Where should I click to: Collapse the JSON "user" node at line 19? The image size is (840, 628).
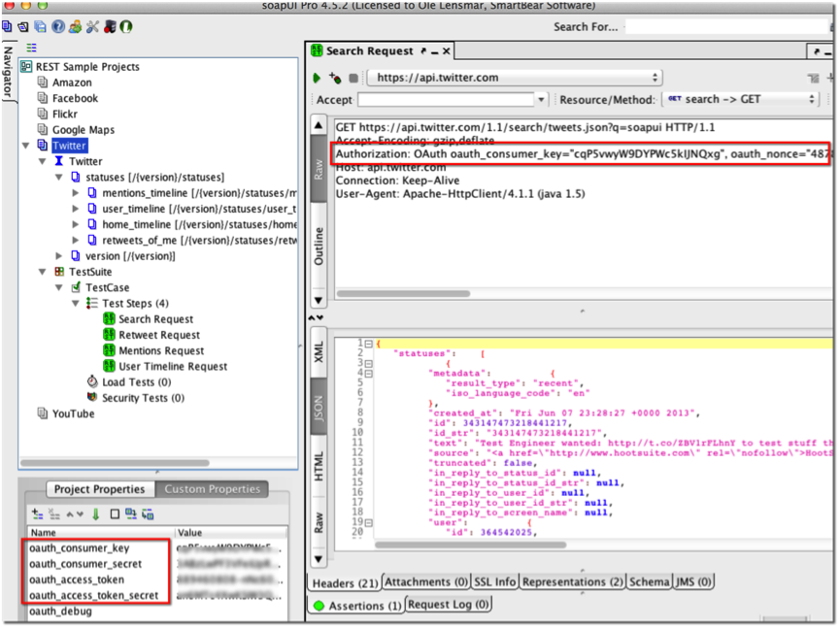click(x=369, y=522)
